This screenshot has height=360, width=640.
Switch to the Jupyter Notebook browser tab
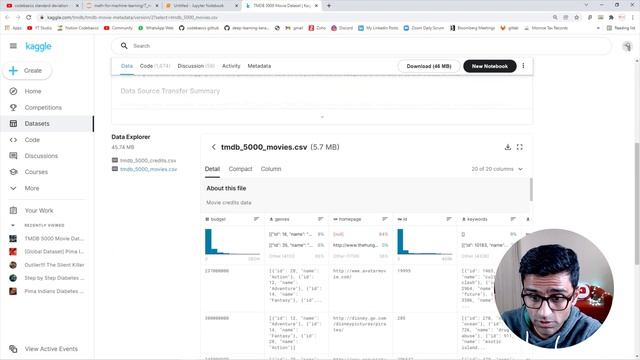202,6
